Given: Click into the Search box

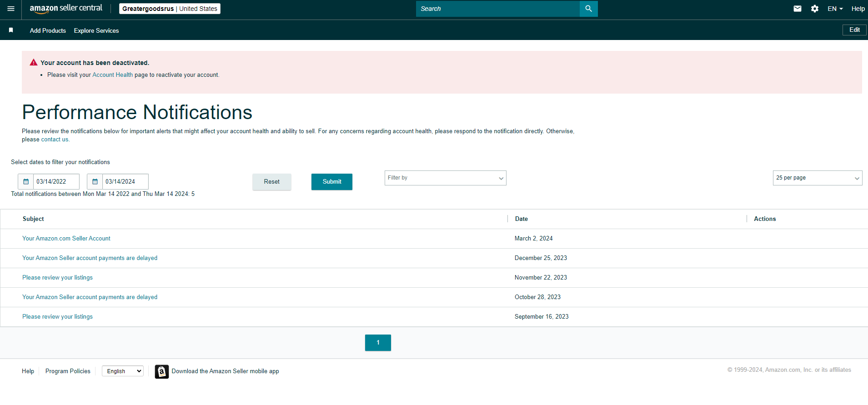Looking at the screenshot, I should [x=498, y=9].
